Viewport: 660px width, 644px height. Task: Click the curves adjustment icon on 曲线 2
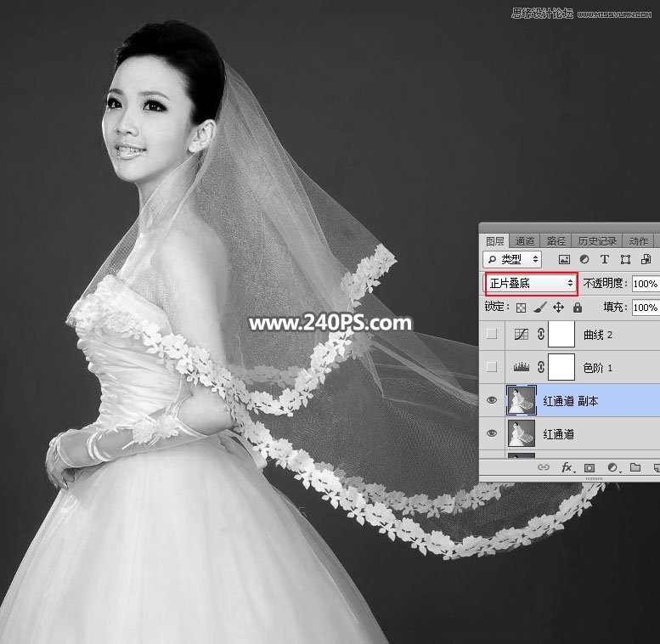pyautogui.click(x=521, y=334)
